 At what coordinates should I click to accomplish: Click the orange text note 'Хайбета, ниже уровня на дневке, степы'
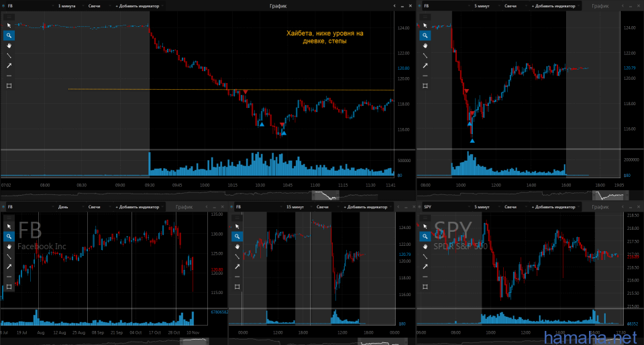click(x=325, y=37)
